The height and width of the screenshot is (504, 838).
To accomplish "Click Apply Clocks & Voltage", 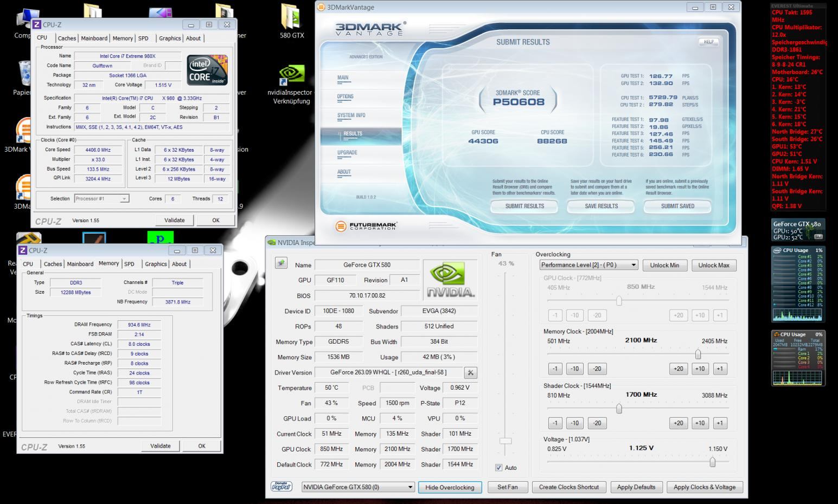I will coord(705,487).
